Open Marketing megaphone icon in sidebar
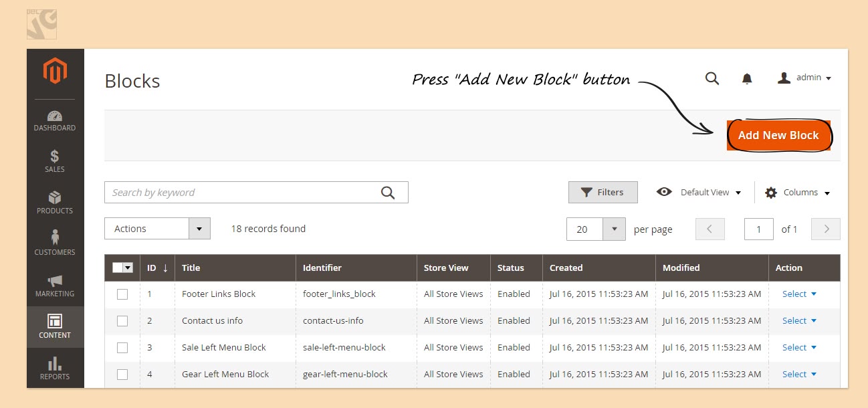This screenshot has width=868, height=408. point(55,281)
